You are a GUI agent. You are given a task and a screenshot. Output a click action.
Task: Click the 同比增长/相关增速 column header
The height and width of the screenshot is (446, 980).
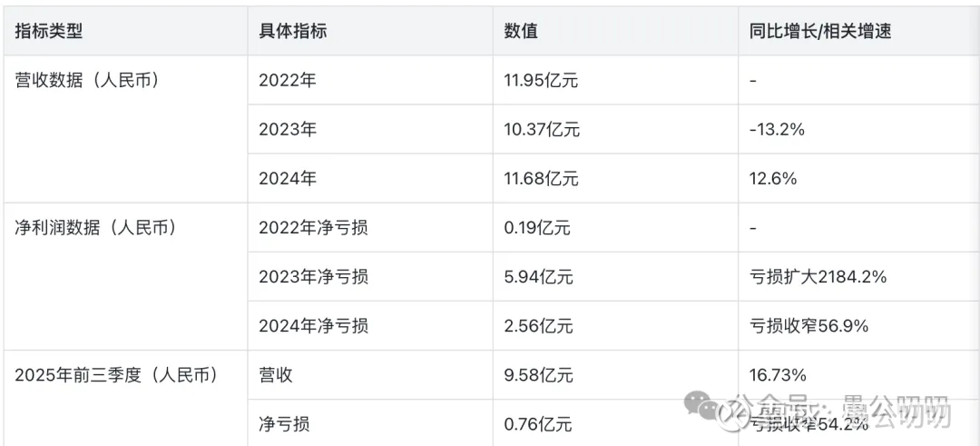pos(820,31)
